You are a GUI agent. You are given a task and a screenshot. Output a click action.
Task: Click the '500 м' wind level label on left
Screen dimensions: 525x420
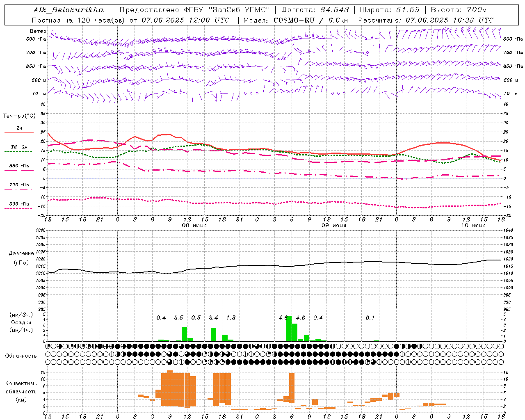click(x=39, y=80)
